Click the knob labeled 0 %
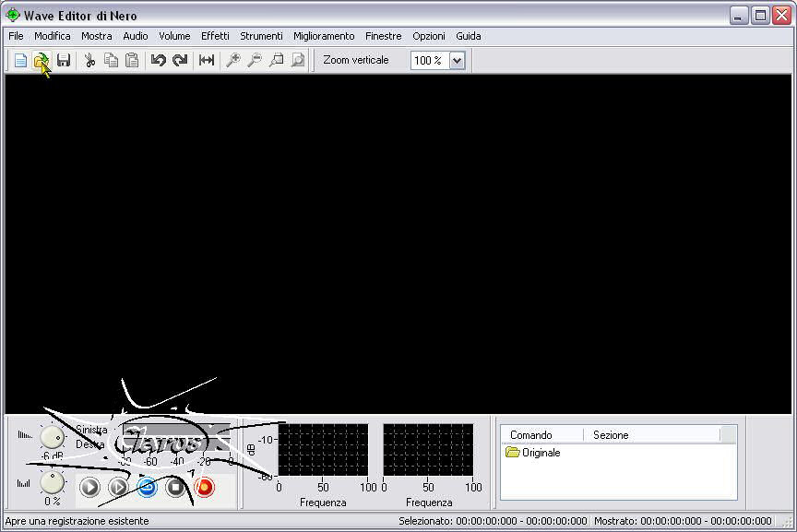Image resolution: width=797 pixels, height=532 pixels. click(x=52, y=482)
